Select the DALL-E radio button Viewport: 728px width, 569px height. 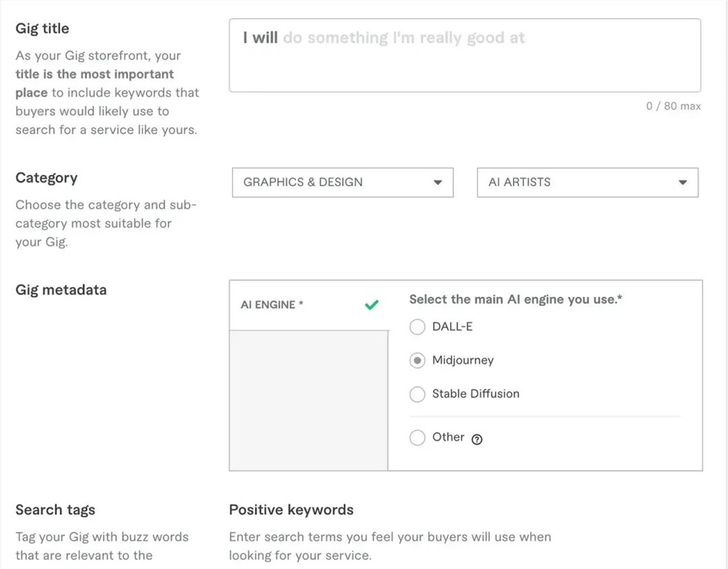[417, 327]
